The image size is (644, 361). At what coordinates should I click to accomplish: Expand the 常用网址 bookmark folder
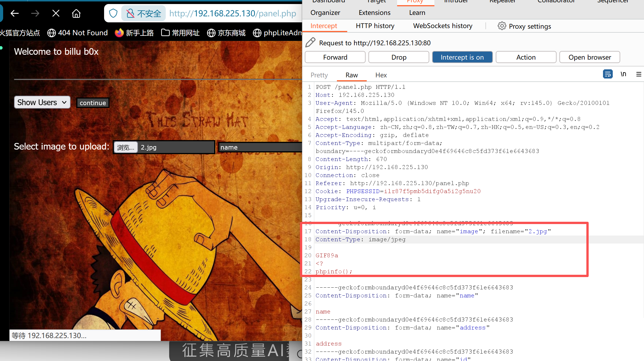pyautogui.click(x=180, y=33)
